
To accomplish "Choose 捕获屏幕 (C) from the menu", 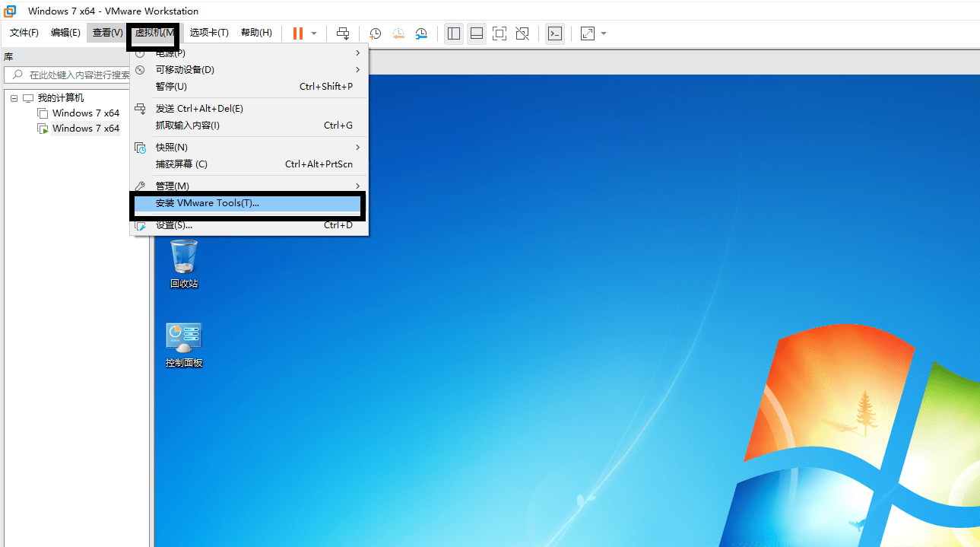I will [249, 164].
